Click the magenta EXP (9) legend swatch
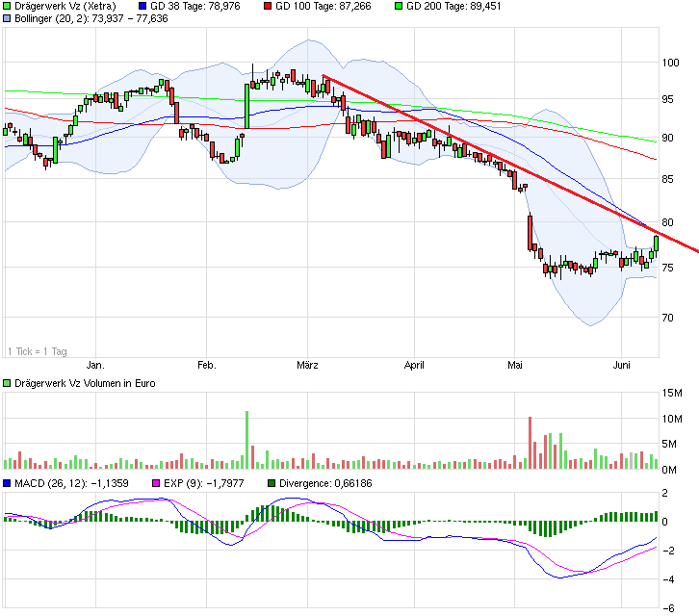 point(156,483)
